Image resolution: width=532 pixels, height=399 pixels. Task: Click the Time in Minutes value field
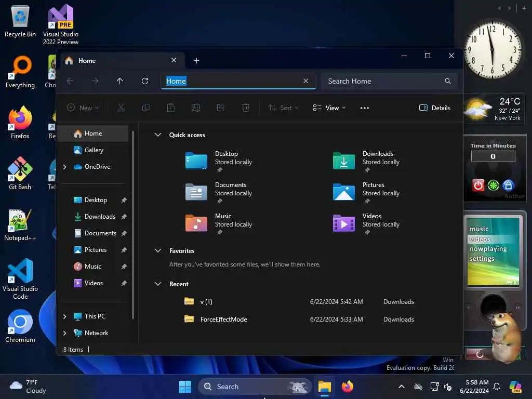pyautogui.click(x=493, y=156)
